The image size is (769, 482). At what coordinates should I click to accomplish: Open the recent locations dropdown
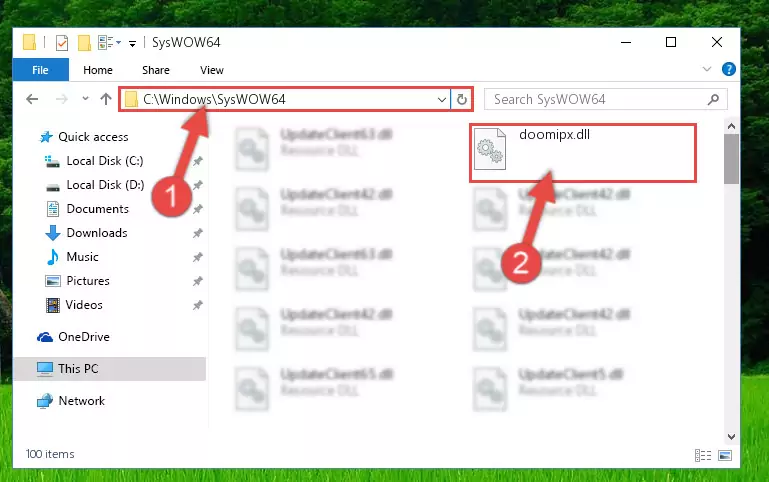(85, 99)
